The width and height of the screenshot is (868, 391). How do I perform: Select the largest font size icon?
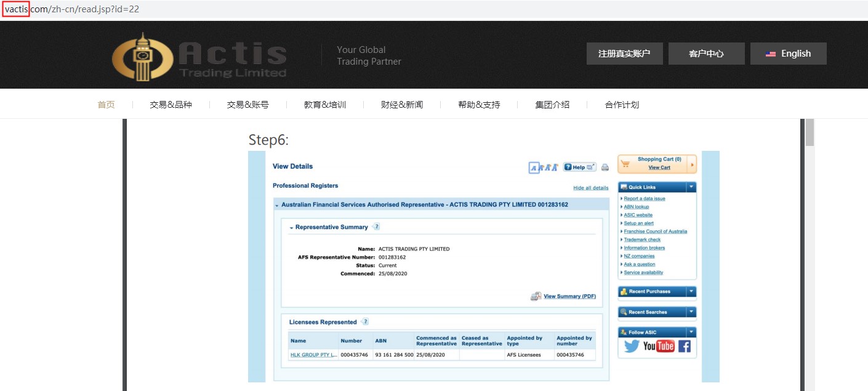[555, 167]
